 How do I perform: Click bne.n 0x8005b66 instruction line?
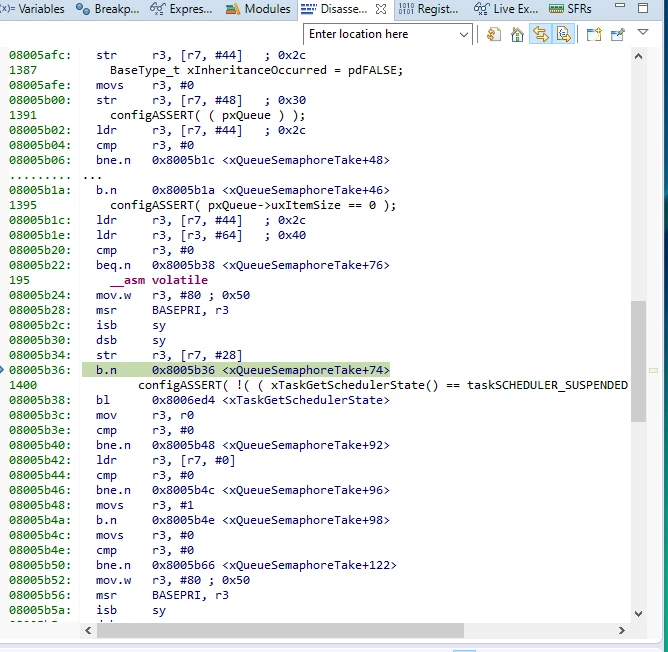click(x=246, y=565)
